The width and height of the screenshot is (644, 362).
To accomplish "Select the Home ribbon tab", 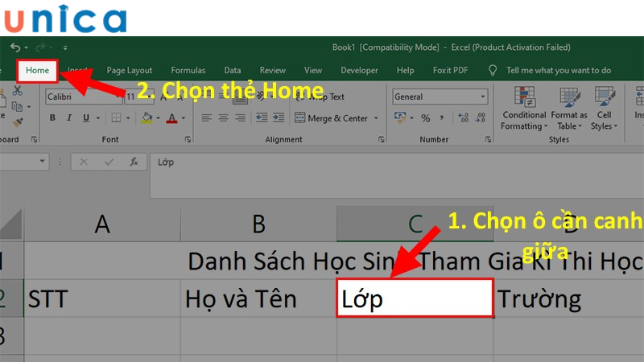I will pyautogui.click(x=37, y=70).
